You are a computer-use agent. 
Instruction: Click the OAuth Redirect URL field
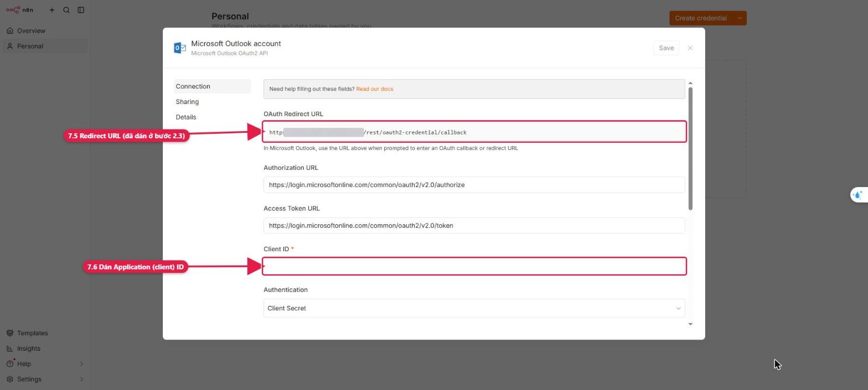pyautogui.click(x=474, y=132)
